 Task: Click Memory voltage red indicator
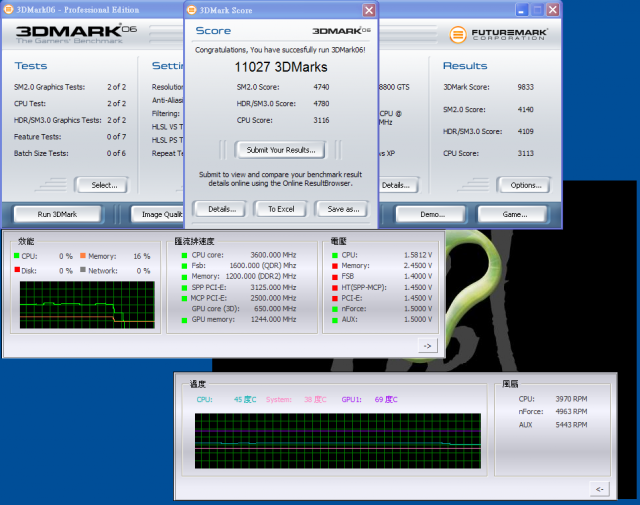335,266
